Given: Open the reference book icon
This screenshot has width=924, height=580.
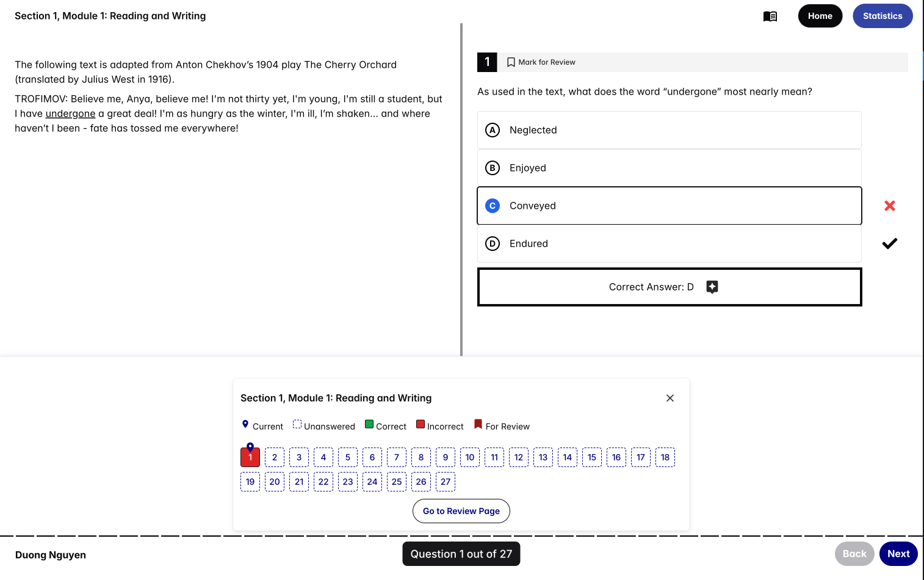Looking at the screenshot, I should tap(770, 16).
